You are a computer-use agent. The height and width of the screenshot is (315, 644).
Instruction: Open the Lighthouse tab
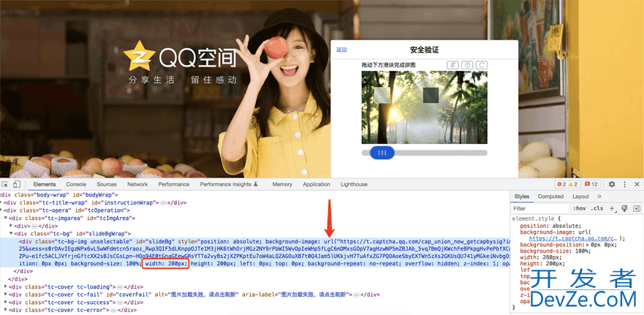pyautogui.click(x=354, y=184)
